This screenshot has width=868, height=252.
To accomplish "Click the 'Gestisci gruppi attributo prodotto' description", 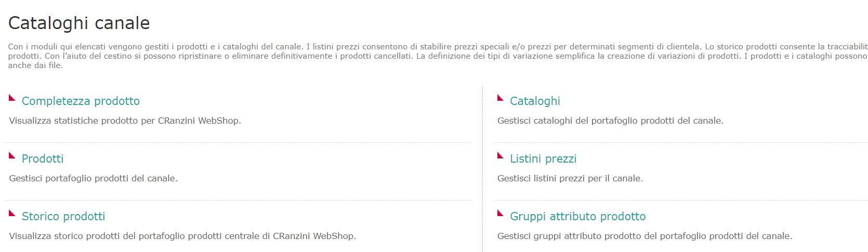I will point(645,236).
